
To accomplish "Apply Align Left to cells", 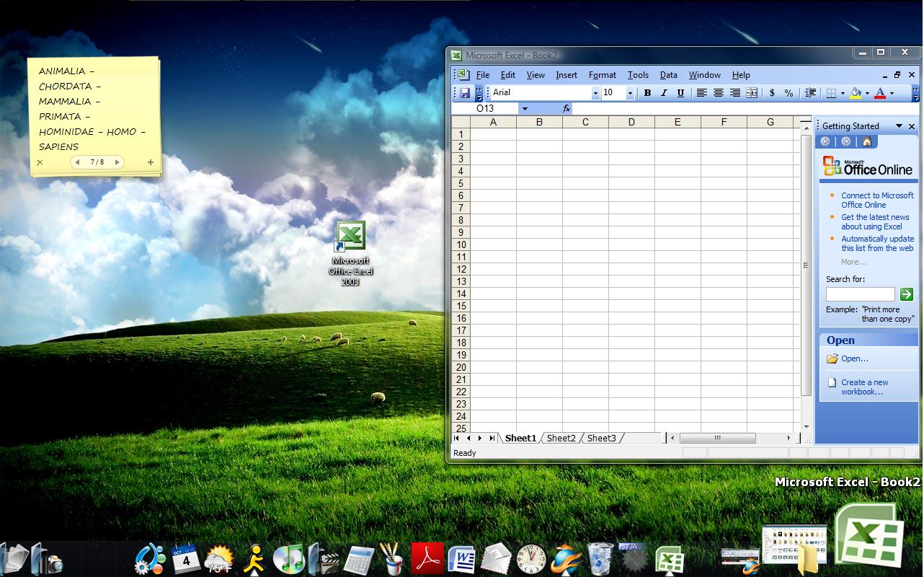I will tap(701, 93).
